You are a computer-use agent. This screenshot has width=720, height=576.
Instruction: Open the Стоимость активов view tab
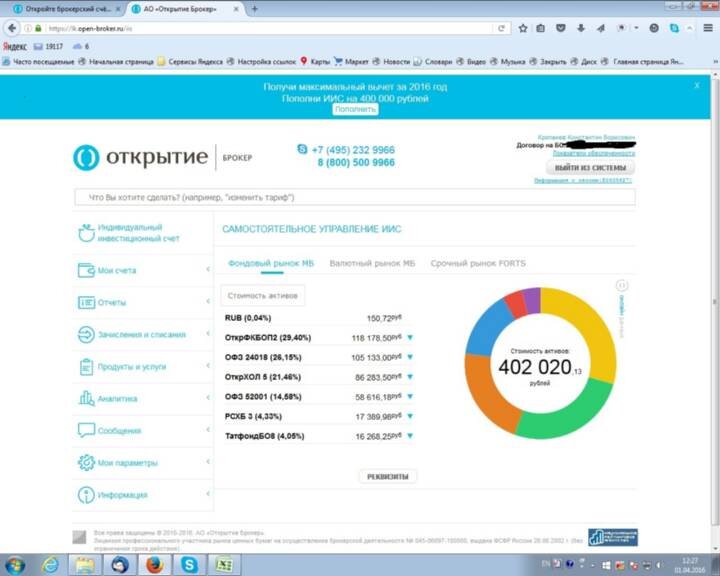263,296
